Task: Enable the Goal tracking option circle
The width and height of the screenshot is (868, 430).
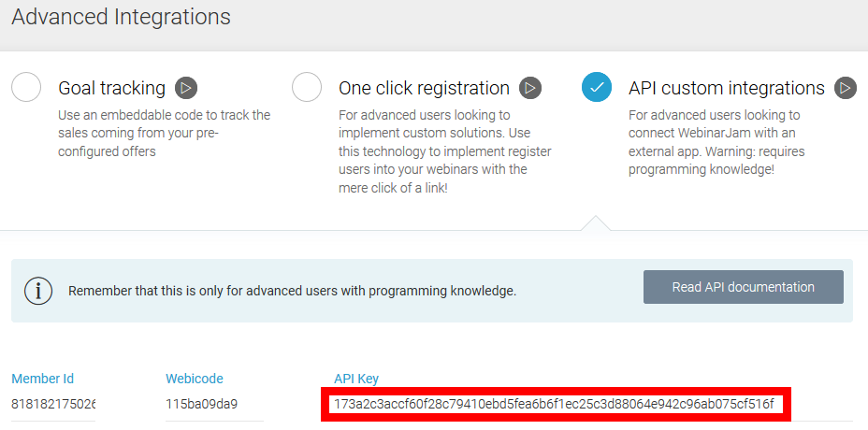Action: click(26, 87)
